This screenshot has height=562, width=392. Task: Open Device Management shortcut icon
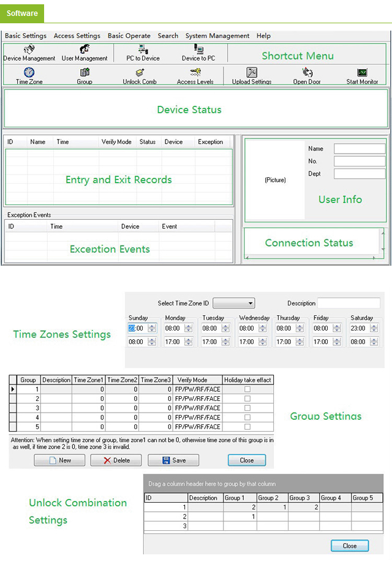click(x=29, y=50)
